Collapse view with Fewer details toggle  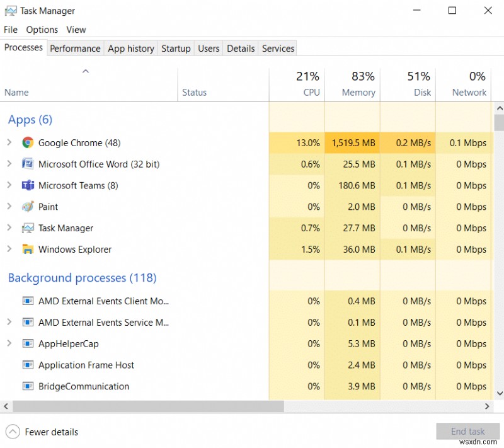coord(13,432)
